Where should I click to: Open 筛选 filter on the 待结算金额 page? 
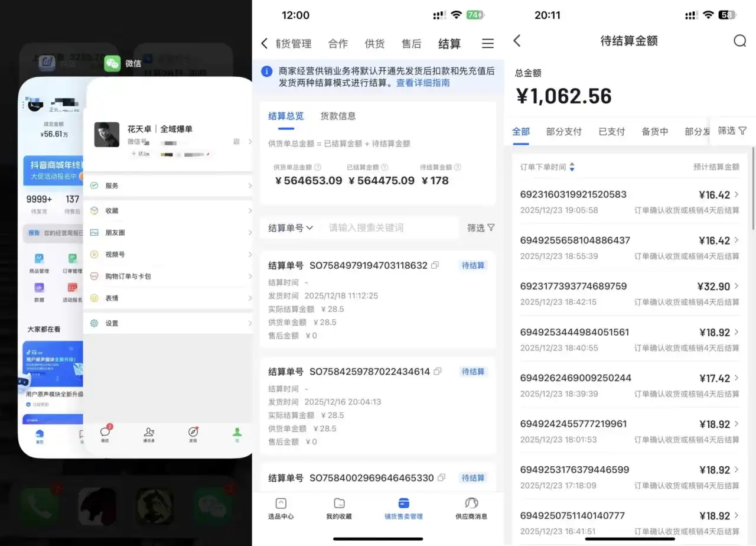point(732,131)
